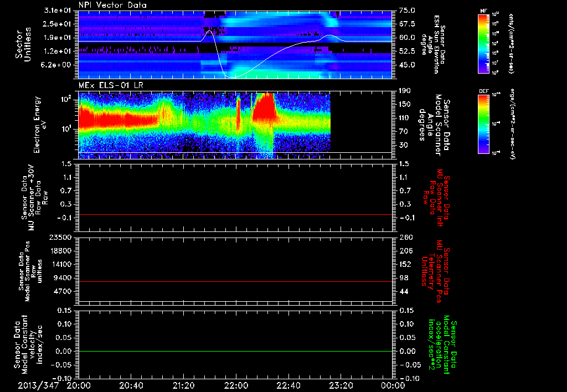Viewport: 567px width, 392px height.
Task: Click the red MU Scanner Pos Telemetry label
Action: 435,271
